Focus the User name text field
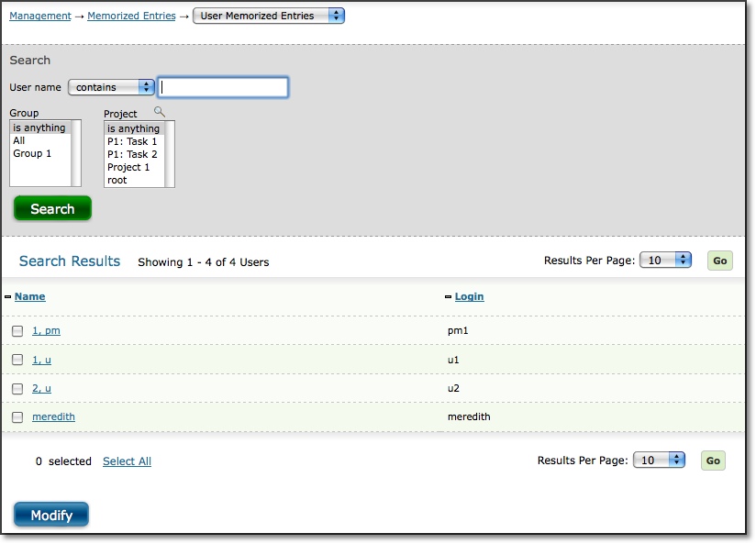 coord(223,87)
